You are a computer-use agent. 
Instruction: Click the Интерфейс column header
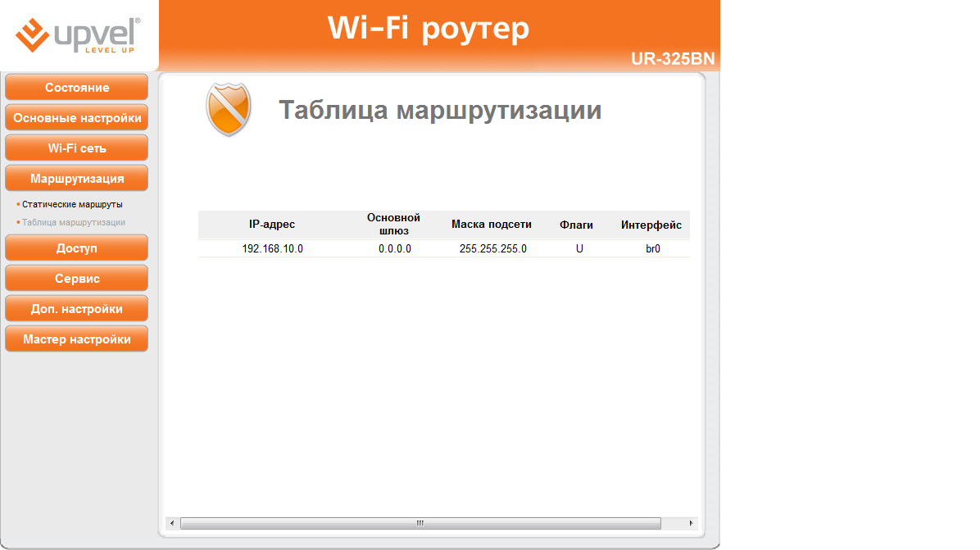651,225
